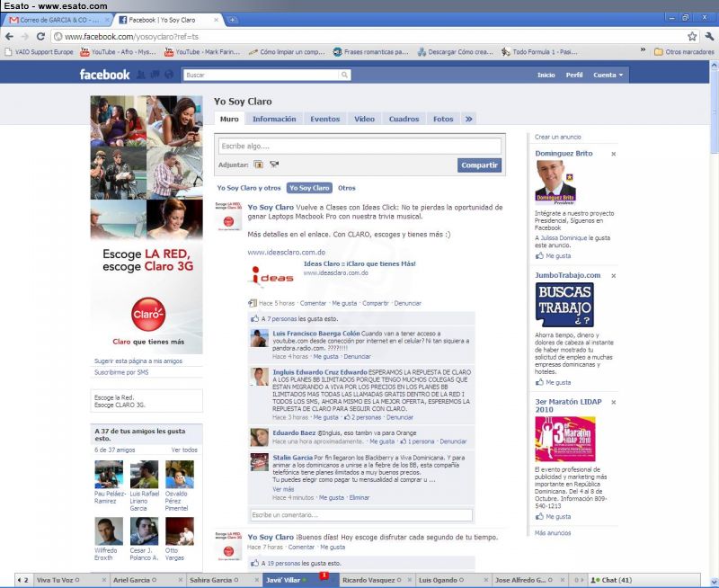Close the 3er Maratón LIDAP 2010 ad
Screen dimensions: 719x588
[614, 402]
